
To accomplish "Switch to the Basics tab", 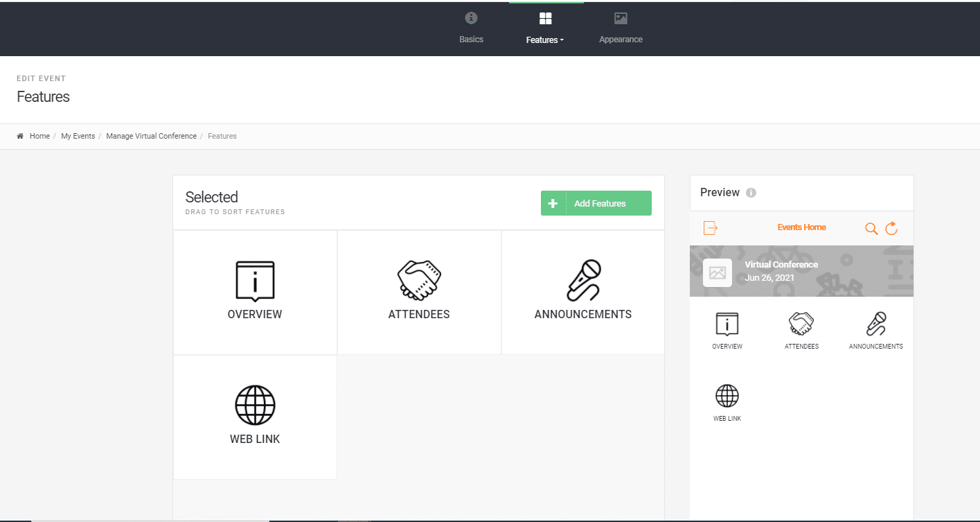I will click(x=471, y=28).
